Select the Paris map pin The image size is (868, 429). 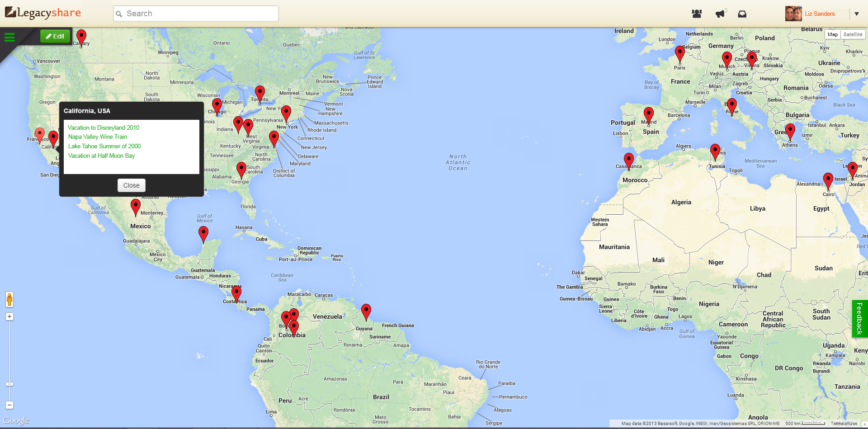coord(680,54)
